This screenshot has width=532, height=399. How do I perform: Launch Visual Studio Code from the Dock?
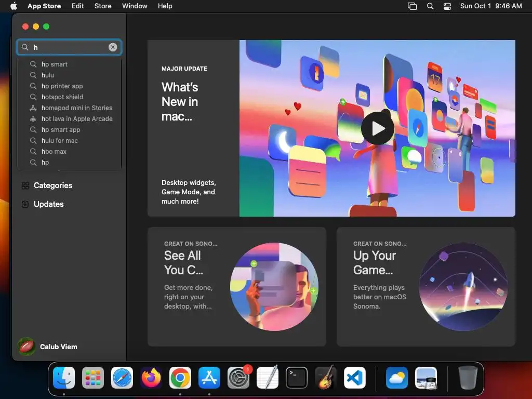[354, 378]
